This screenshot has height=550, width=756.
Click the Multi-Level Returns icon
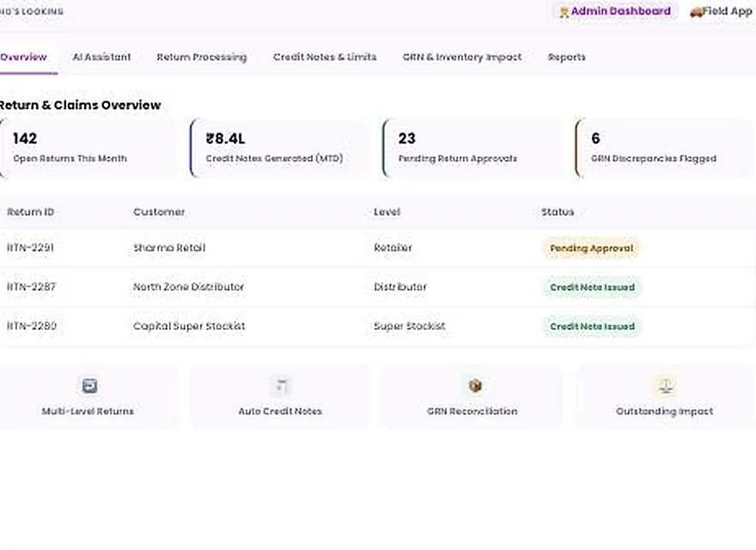[89, 386]
